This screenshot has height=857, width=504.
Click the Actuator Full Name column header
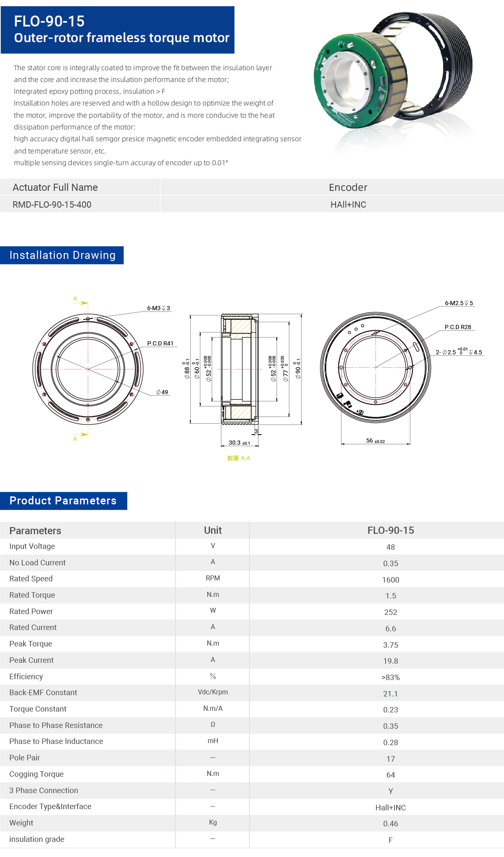click(55, 187)
